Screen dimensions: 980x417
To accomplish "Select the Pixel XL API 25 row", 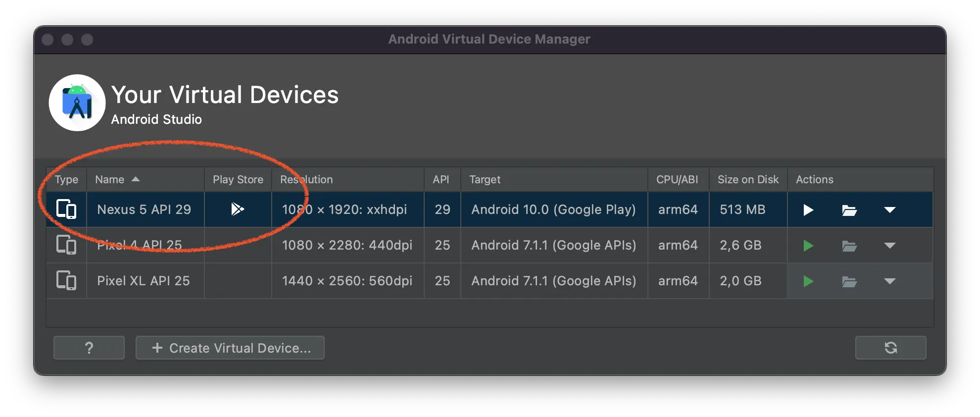I will click(144, 281).
